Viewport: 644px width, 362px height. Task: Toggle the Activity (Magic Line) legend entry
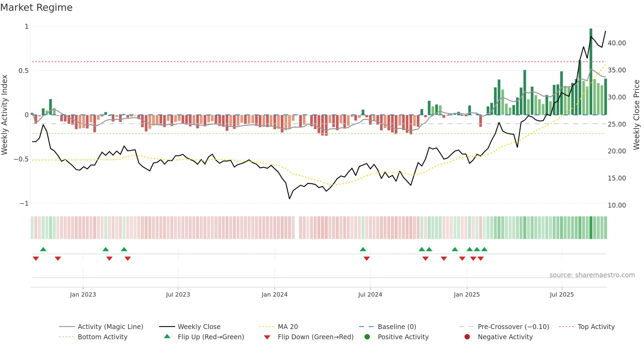pos(101,327)
